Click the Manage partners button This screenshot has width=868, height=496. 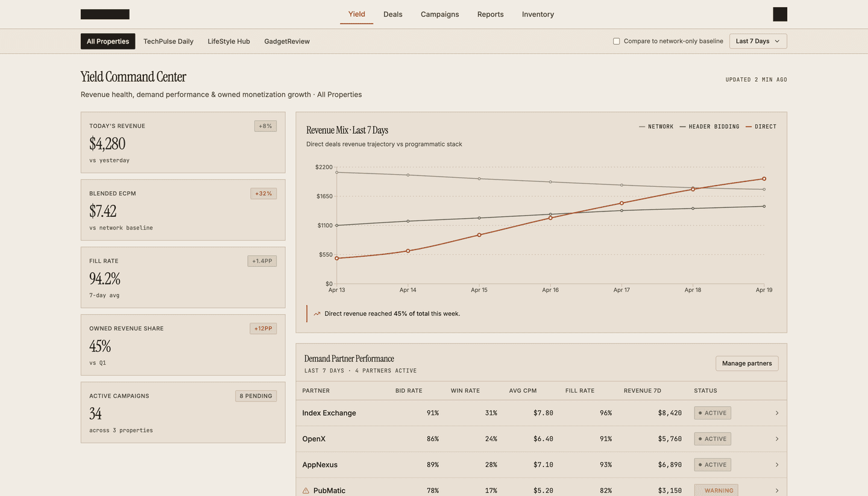coord(747,363)
